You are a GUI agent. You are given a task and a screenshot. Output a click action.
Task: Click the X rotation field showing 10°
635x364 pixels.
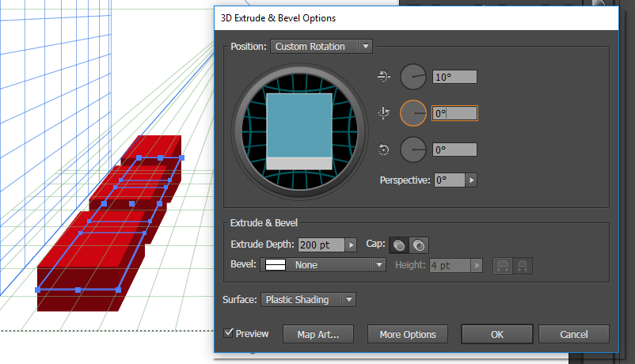[x=454, y=77]
